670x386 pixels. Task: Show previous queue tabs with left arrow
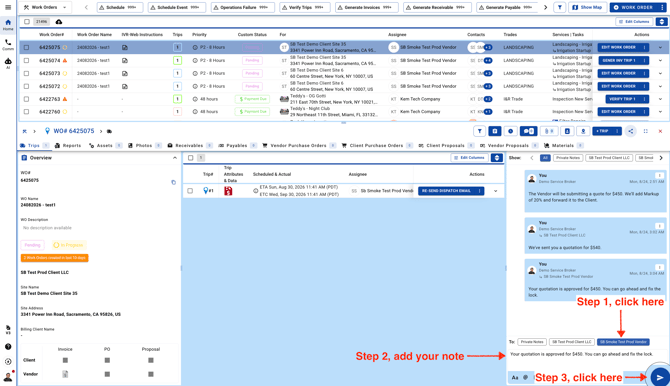[86, 7]
